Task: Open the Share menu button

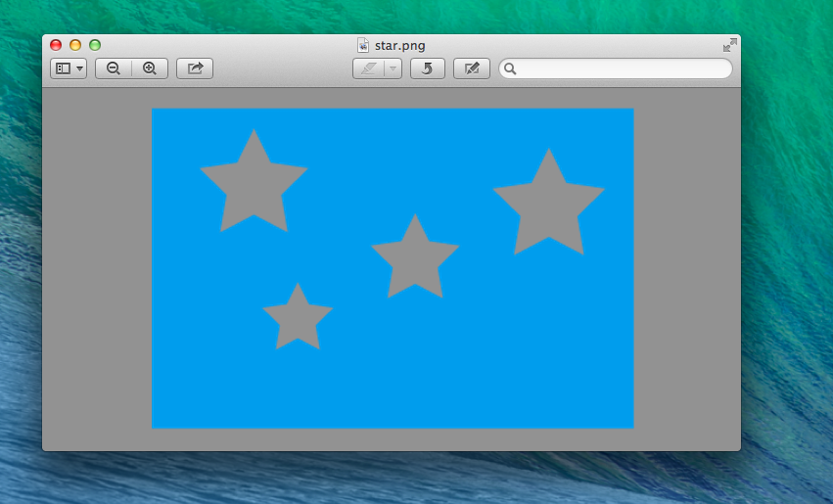Action: tap(195, 69)
